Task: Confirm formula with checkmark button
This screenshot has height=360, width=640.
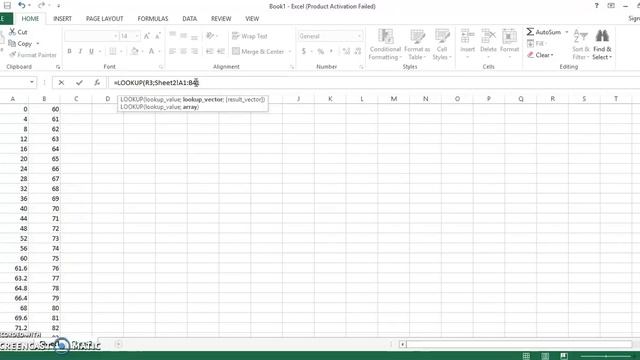Action: click(79, 83)
